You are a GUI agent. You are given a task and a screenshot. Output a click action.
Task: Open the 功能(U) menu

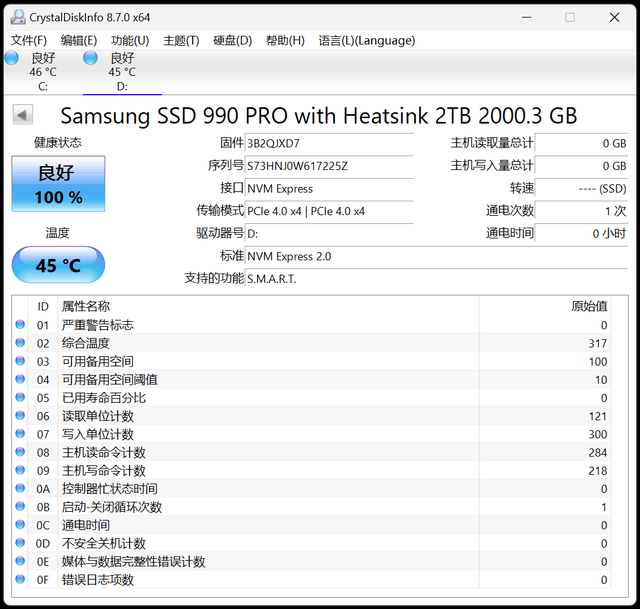coord(130,41)
